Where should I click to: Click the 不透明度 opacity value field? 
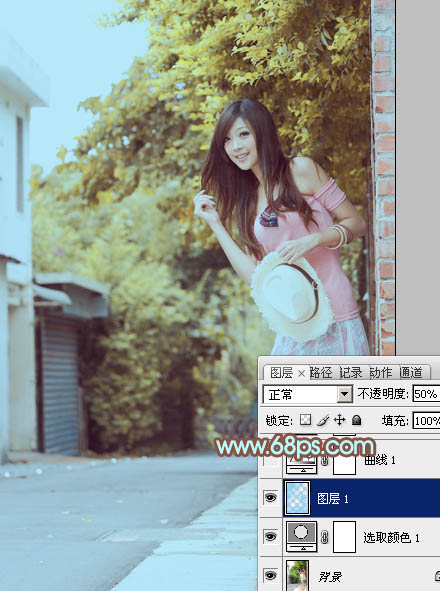point(426,394)
